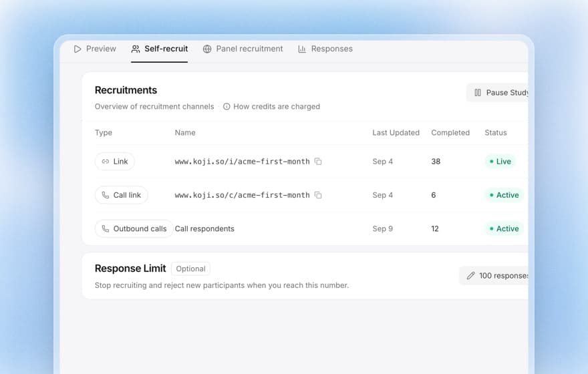
Task: Click the Completed column header
Action: [450, 133]
